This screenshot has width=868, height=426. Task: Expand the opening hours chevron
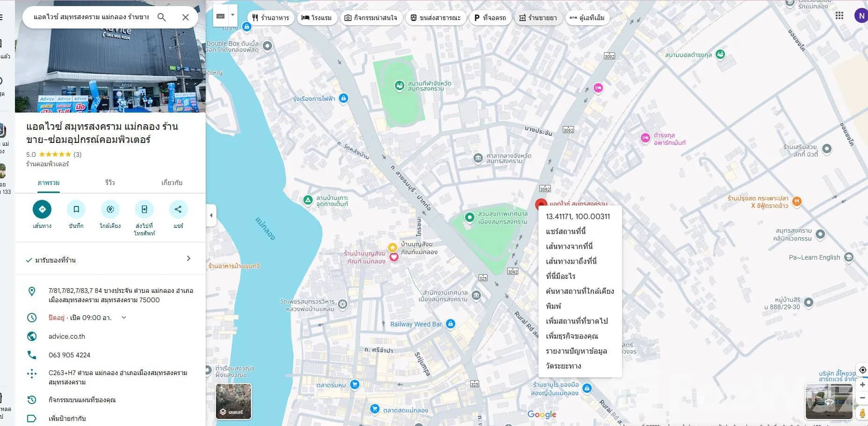[124, 318]
